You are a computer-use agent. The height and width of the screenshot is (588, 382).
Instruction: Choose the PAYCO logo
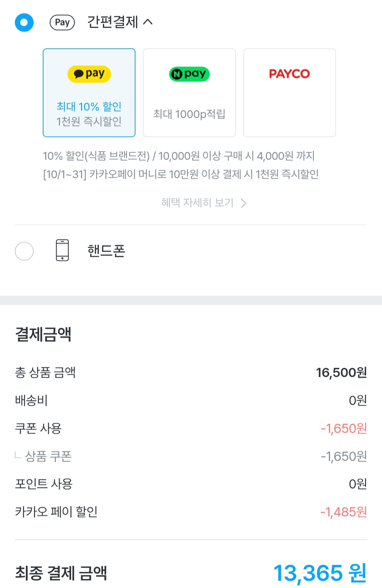[289, 74]
